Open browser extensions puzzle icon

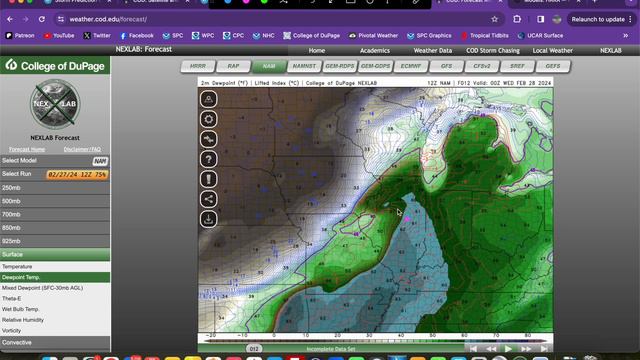click(517, 19)
